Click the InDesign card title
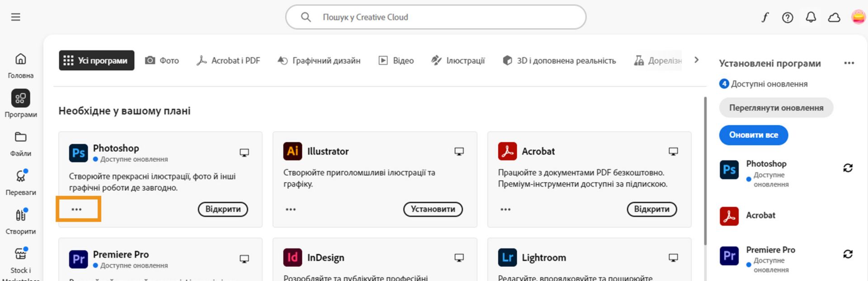 pyautogui.click(x=325, y=257)
